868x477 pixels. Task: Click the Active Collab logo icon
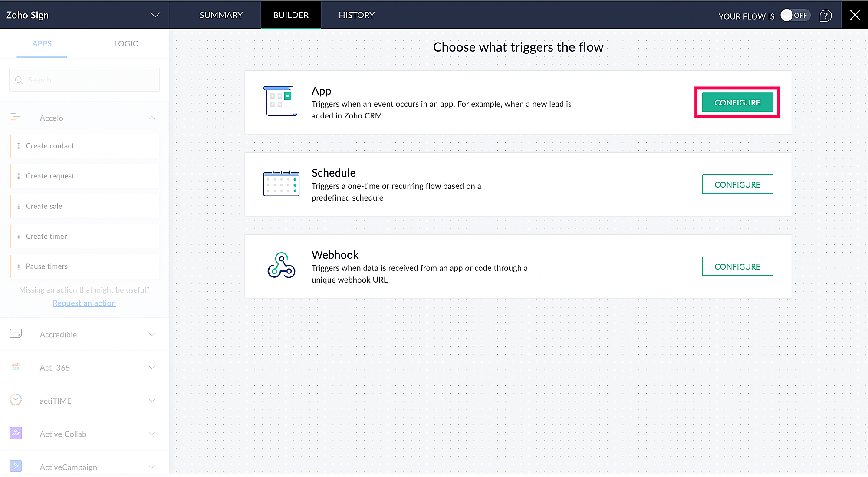(x=16, y=433)
